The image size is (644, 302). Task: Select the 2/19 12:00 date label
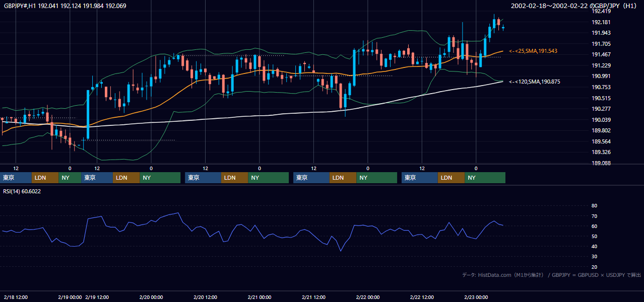coord(98,297)
